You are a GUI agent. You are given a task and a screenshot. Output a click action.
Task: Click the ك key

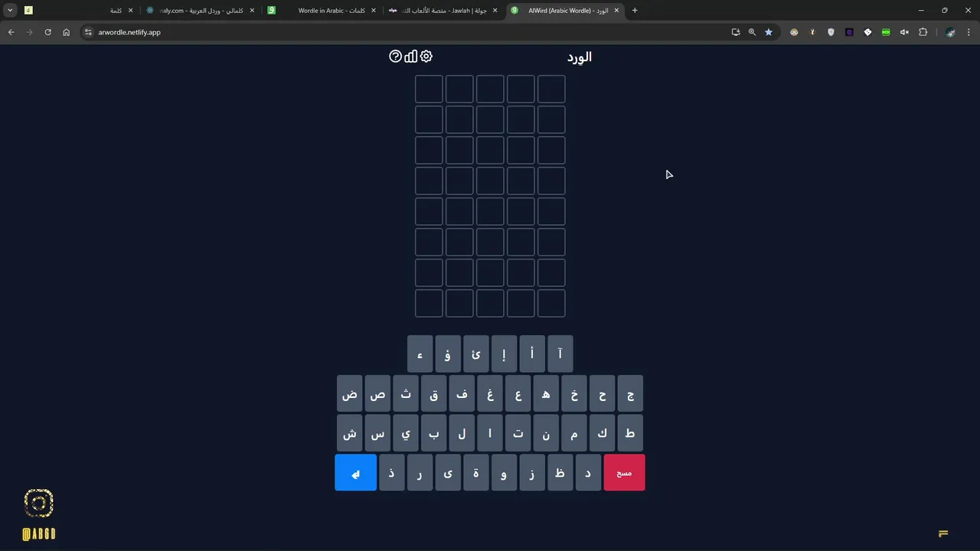pyautogui.click(x=602, y=434)
